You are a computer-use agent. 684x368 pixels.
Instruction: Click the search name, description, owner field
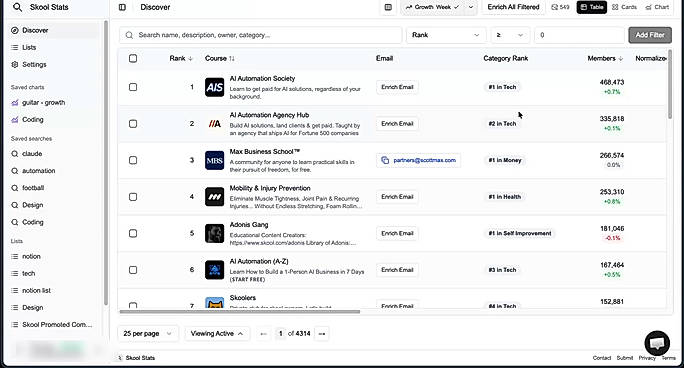point(260,35)
